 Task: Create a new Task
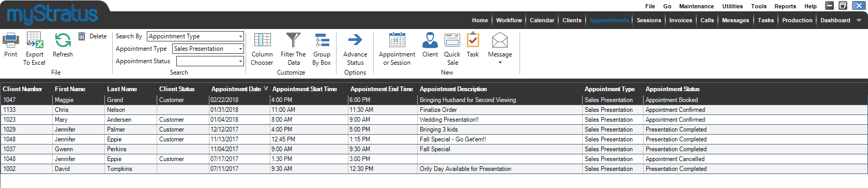473,40
